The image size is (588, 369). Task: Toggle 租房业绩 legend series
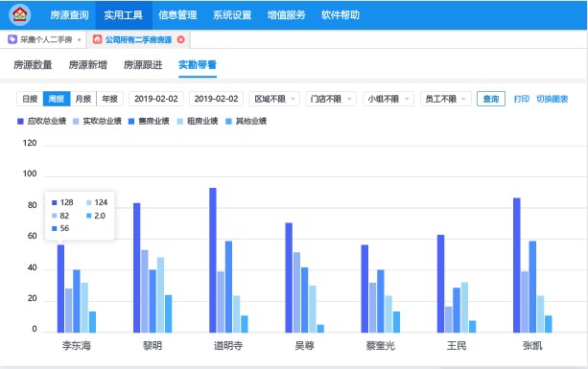click(198, 121)
